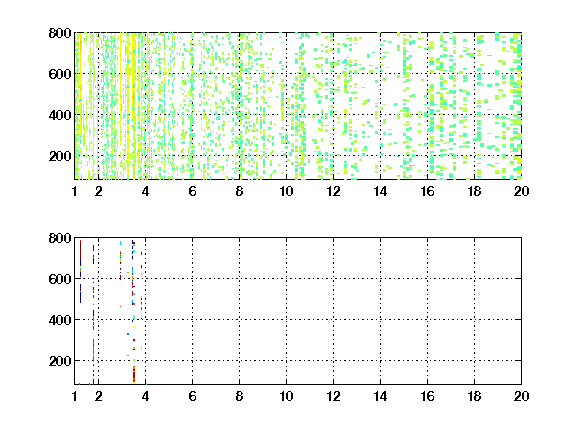Screen dimensions: 576x432
Task: Click the yellow vertical band near x=2 in top plot
Action: [94, 107]
